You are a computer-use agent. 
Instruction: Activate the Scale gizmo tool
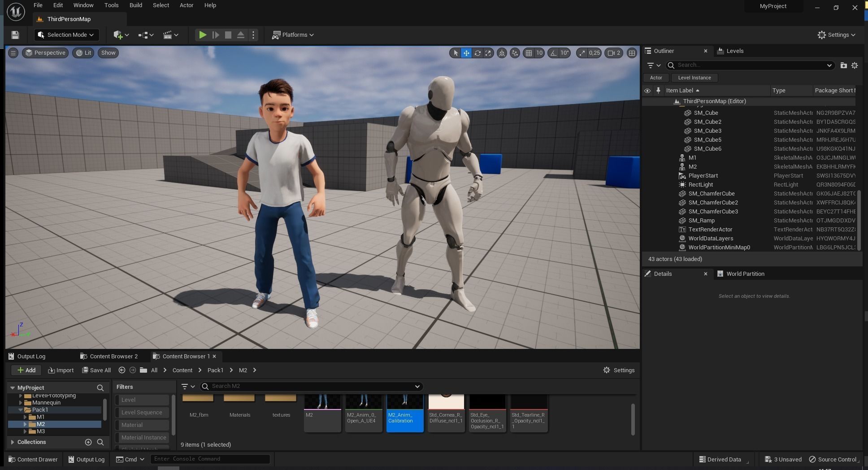click(x=488, y=53)
